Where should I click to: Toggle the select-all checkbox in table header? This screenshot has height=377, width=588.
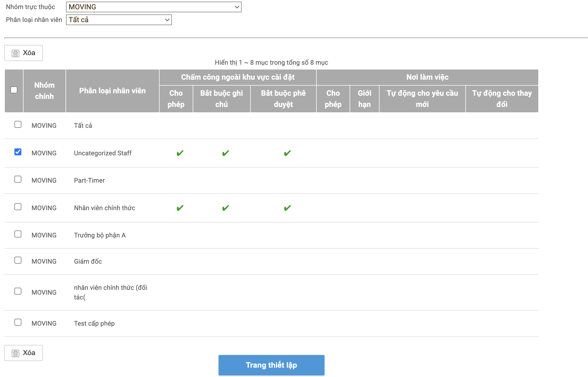(x=14, y=90)
